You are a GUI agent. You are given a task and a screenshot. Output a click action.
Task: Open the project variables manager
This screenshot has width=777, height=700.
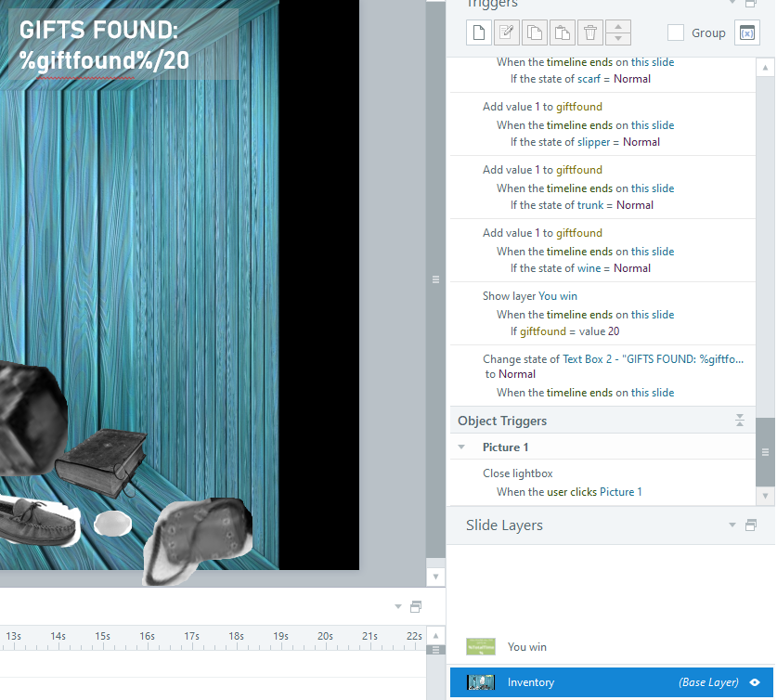[746, 32]
